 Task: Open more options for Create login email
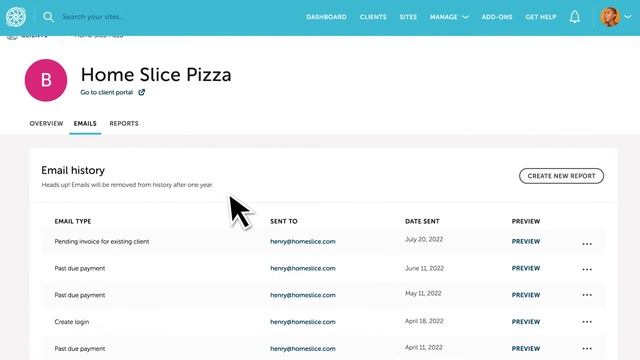coord(587,322)
